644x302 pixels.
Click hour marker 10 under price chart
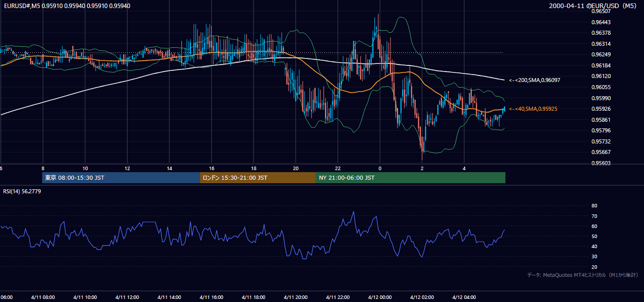tap(85, 169)
